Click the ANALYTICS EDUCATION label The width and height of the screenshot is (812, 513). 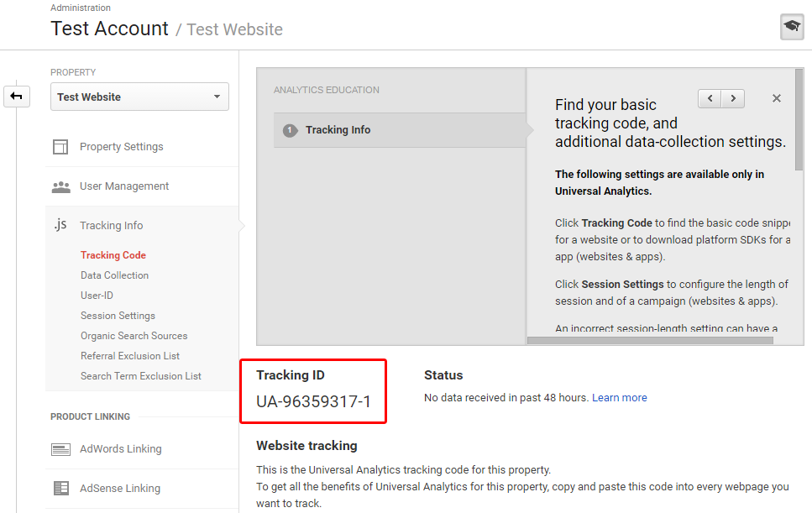point(327,90)
